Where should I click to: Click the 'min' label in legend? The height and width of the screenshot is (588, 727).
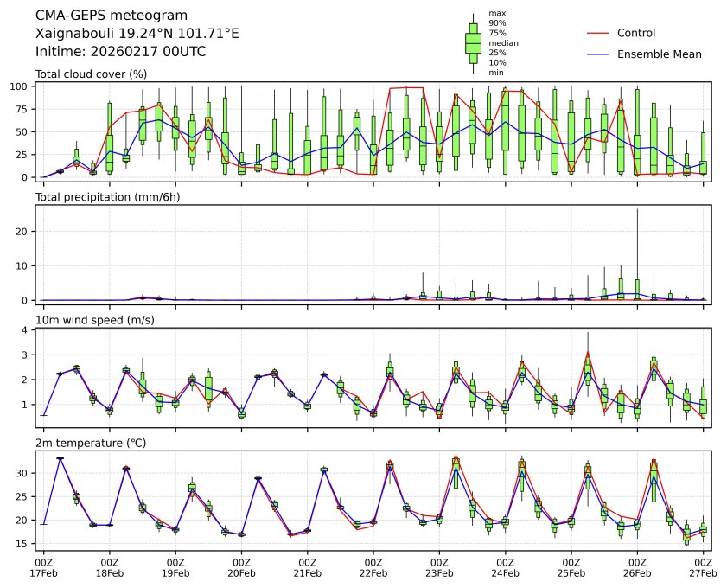point(496,73)
